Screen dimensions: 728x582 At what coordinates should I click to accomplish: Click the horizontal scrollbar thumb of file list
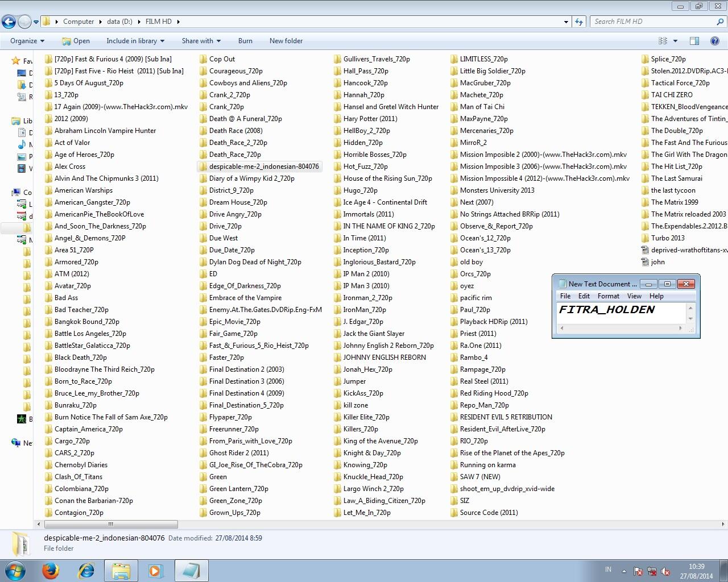(x=110, y=524)
